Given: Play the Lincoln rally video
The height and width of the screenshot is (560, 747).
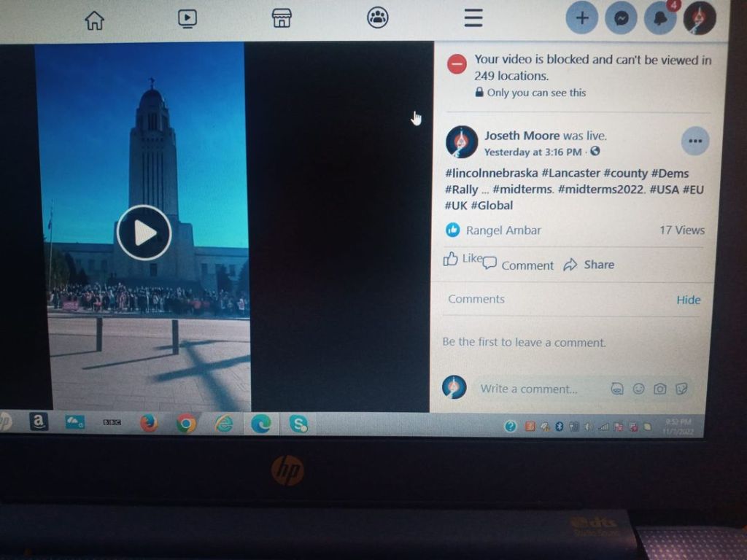Looking at the screenshot, I should [x=144, y=233].
